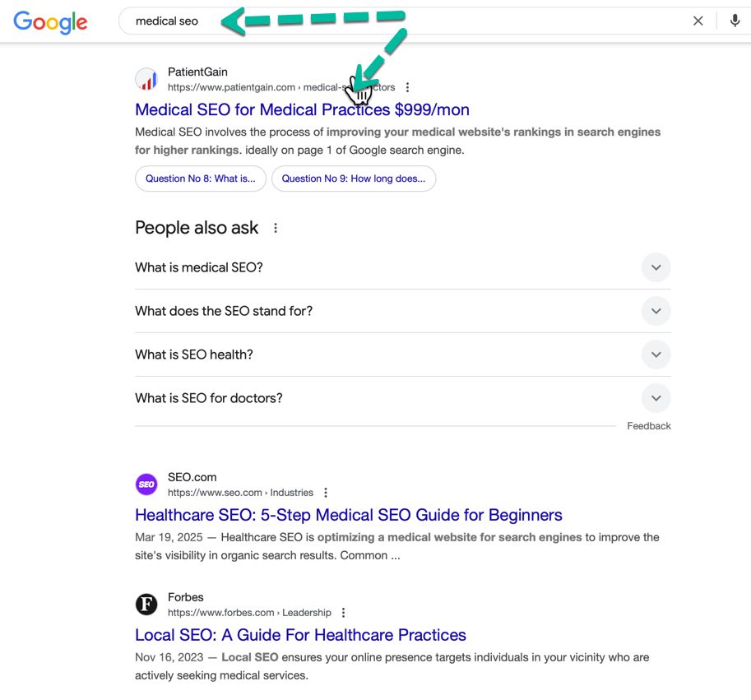Click the patientgain.com URL breadcrumb
Viewport: 751px width, 700px height.
281,87
